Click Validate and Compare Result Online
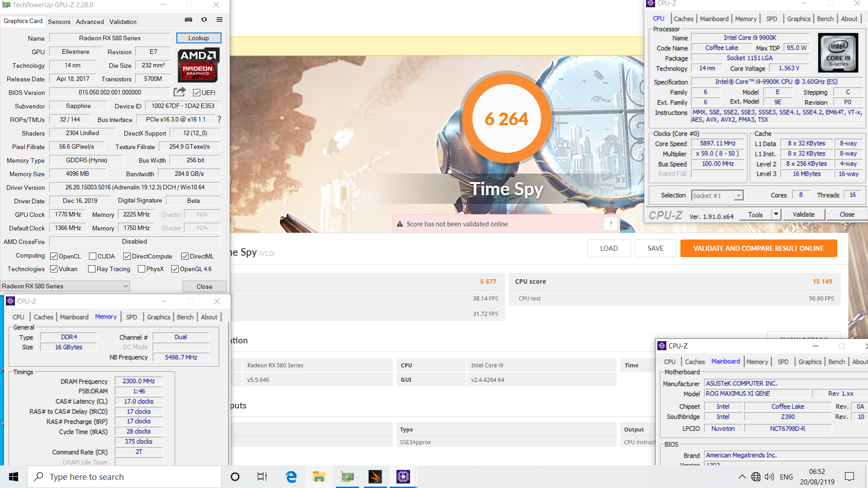 click(759, 249)
